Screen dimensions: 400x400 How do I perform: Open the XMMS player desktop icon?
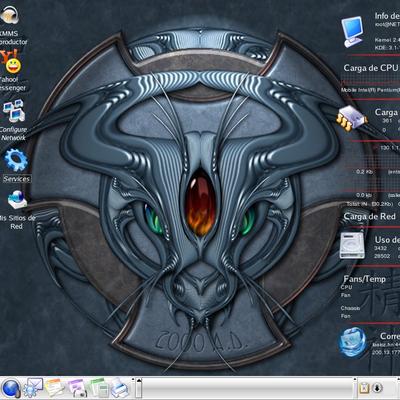(9, 14)
